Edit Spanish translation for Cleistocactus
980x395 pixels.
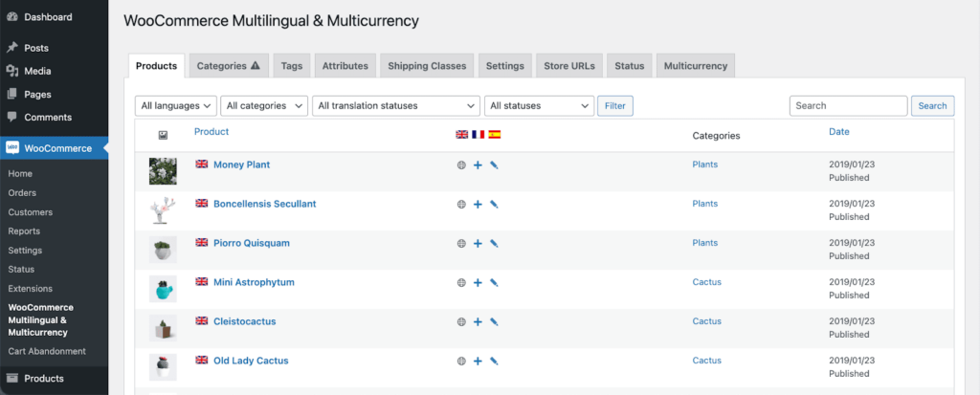[x=494, y=322]
